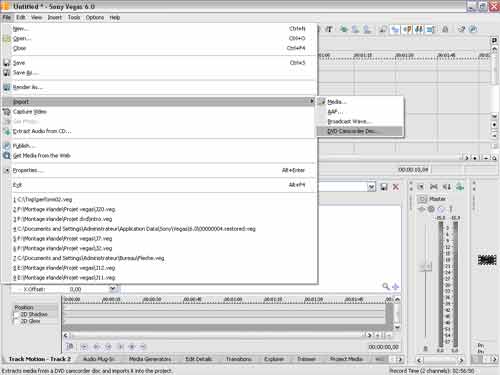Open the preset dropdown beside save icon
Image resolution: width=500 pixels, height=375 pixels.
(371, 187)
